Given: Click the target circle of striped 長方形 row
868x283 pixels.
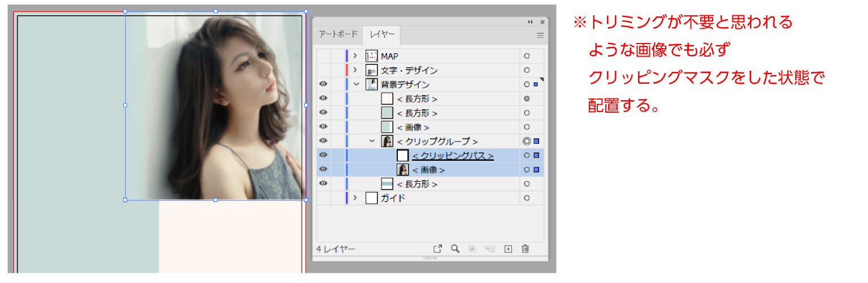Looking at the screenshot, I should (x=527, y=183).
